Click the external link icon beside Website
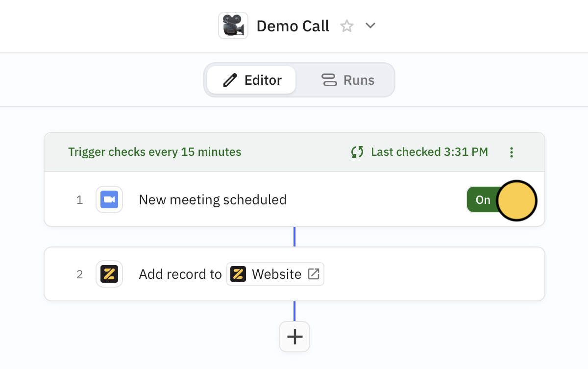The image size is (588, 369). [314, 274]
